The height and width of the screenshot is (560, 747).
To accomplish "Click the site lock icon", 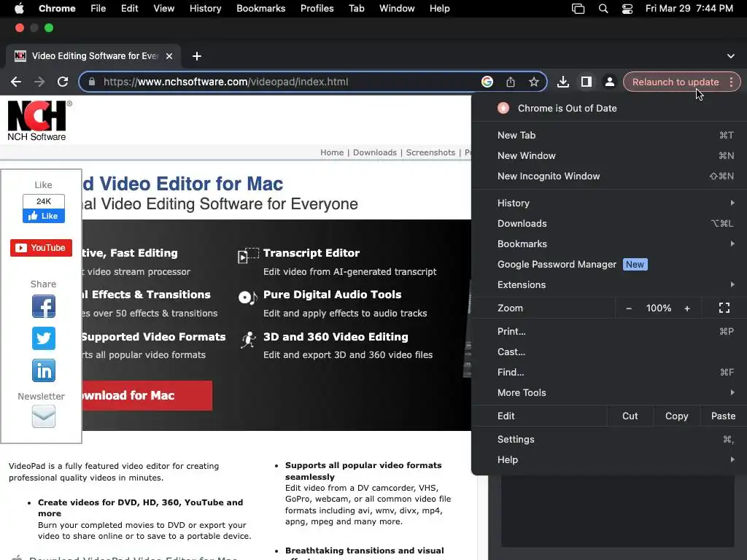I will click(91, 82).
